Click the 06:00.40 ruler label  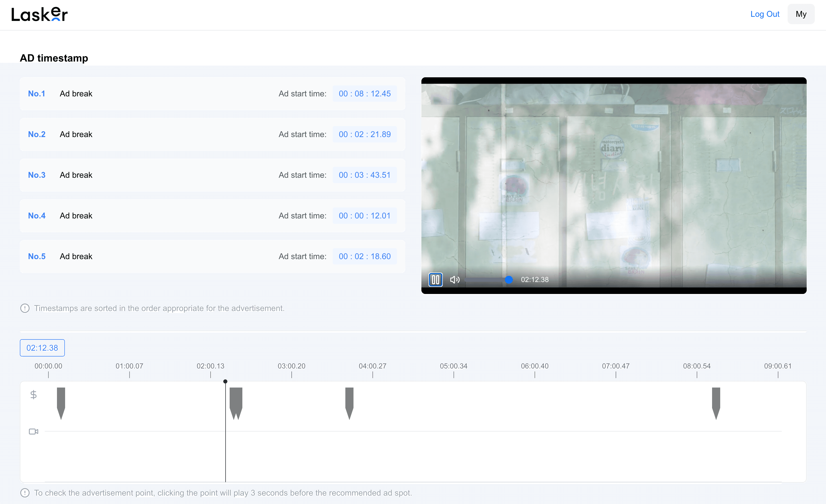[x=535, y=366]
